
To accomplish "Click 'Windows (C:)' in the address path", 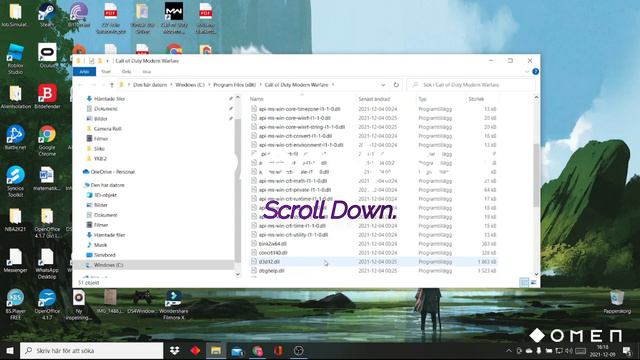I will coord(190,84).
